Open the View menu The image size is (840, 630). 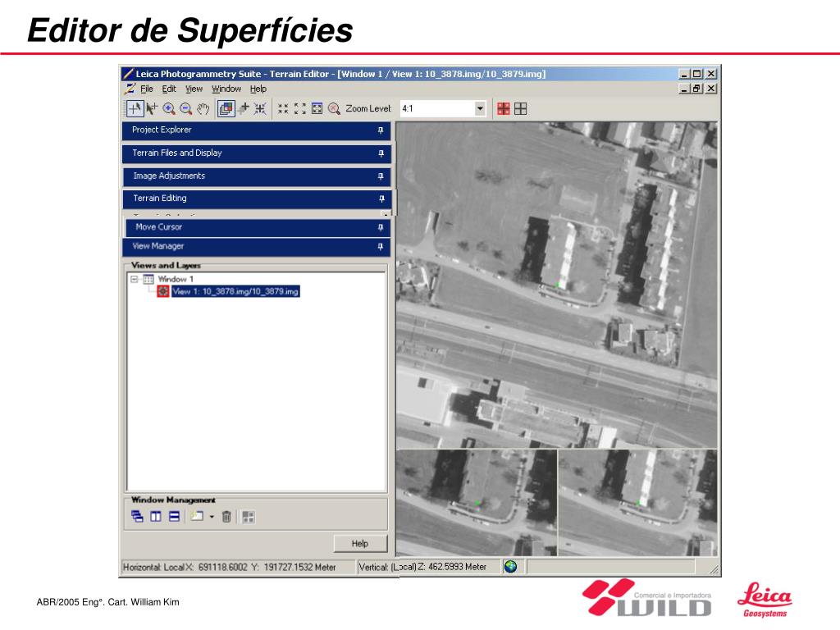(194, 89)
